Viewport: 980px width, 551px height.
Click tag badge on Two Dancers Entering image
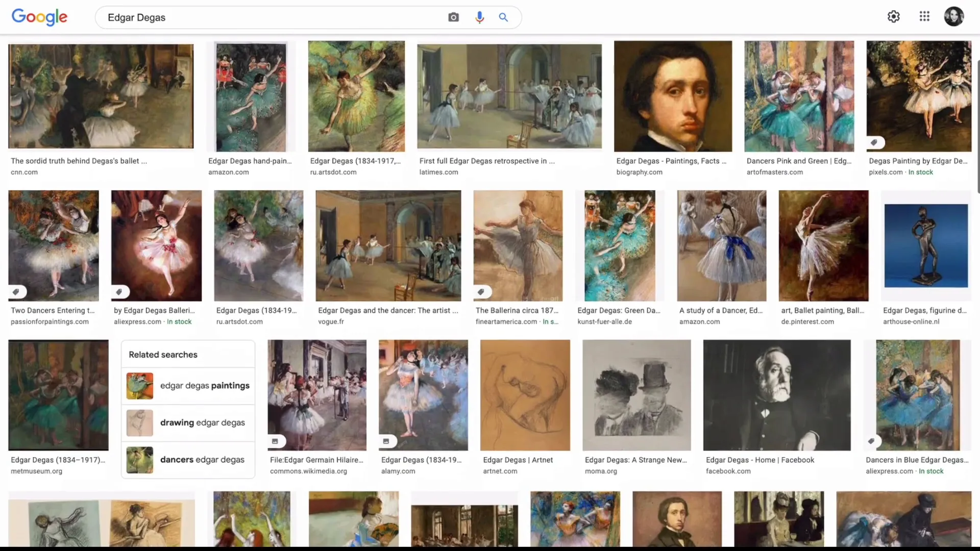(17, 292)
